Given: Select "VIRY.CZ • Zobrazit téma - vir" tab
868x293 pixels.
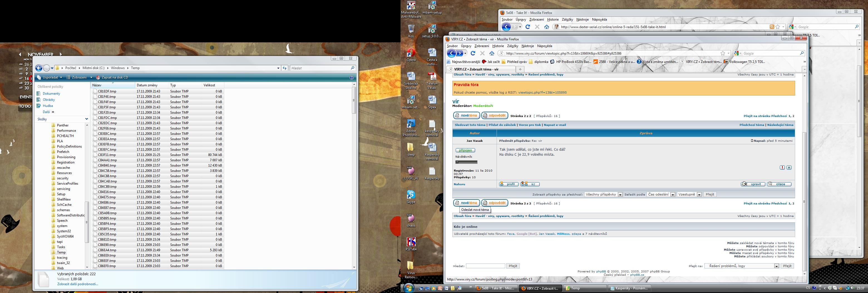Looking at the screenshot, I should tap(480, 69).
